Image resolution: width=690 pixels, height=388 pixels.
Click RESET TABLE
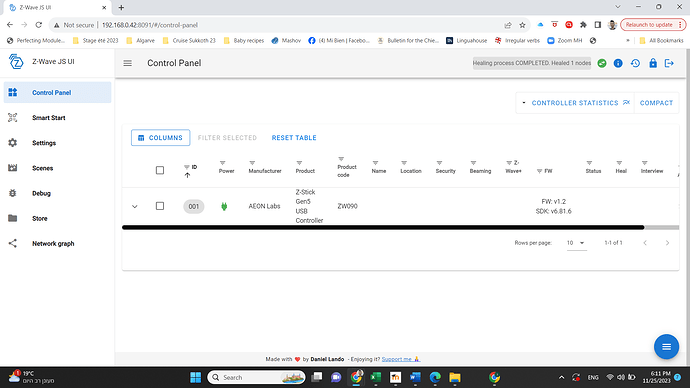coord(294,138)
